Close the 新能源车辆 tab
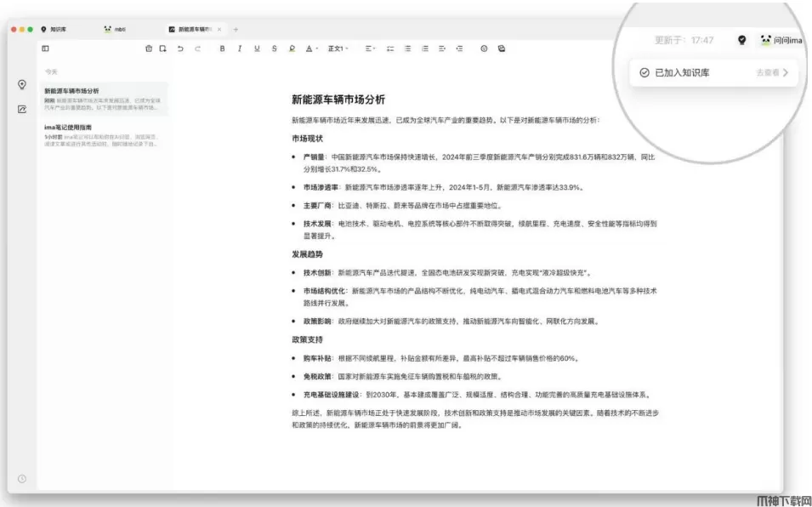 219,30
